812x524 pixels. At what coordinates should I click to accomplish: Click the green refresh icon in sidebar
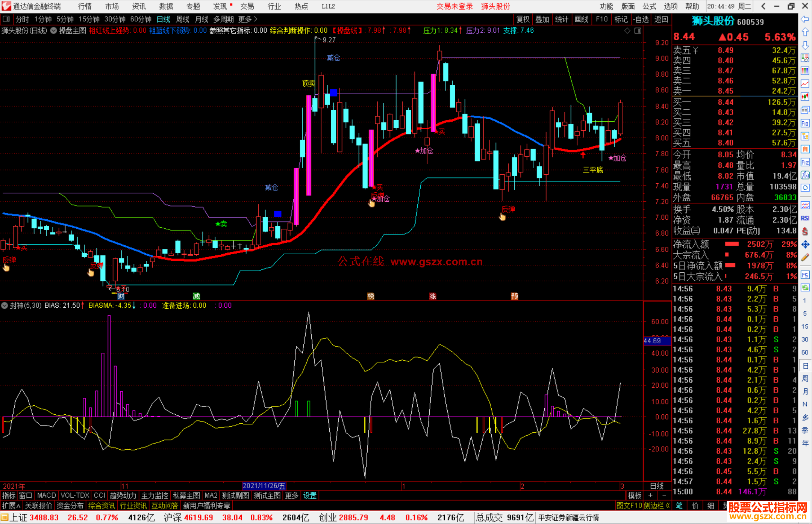(x=805, y=288)
